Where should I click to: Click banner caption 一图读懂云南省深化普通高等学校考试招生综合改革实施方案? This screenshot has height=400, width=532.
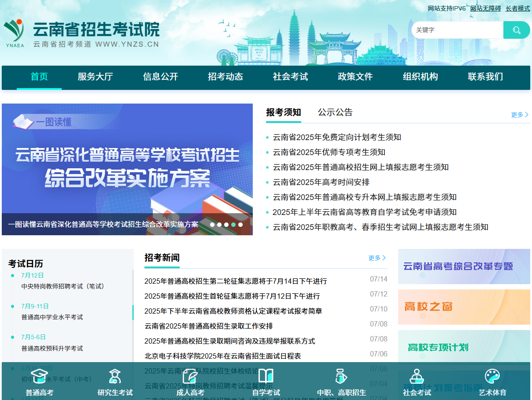(103, 225)
